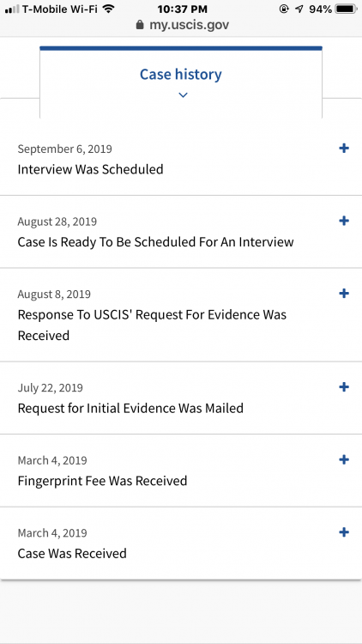This screenshot has width=362, height=644.
Task: Open Fingerprint Fee Was Received entry
Action: pos(181,471)
